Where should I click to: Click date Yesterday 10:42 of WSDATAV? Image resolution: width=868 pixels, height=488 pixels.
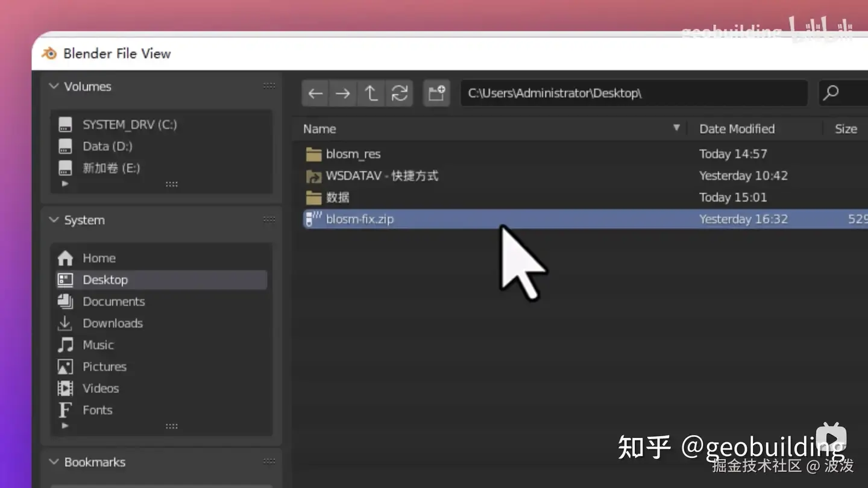coord(743,176)
